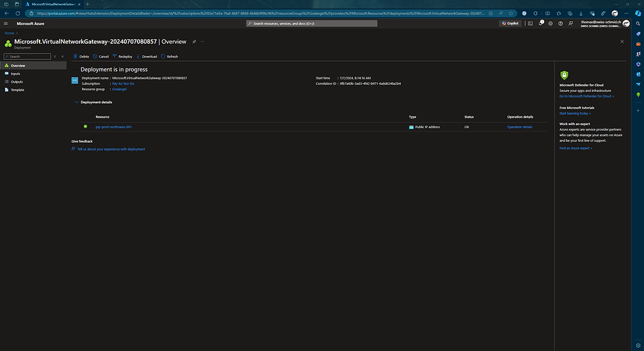The height and width of the screenshot is (351, 644).
Task: Collapse the left menu with double chevron
Action: coord(62,57)
